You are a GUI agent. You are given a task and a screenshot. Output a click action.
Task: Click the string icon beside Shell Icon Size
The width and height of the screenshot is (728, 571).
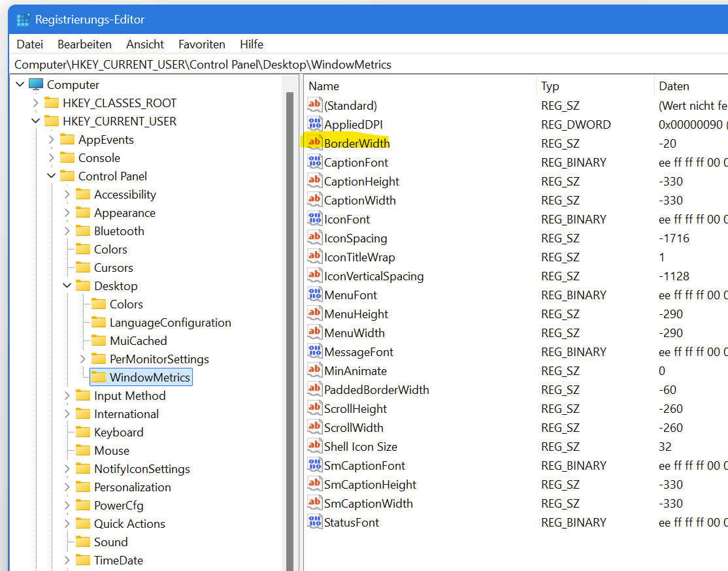[315, 446]
